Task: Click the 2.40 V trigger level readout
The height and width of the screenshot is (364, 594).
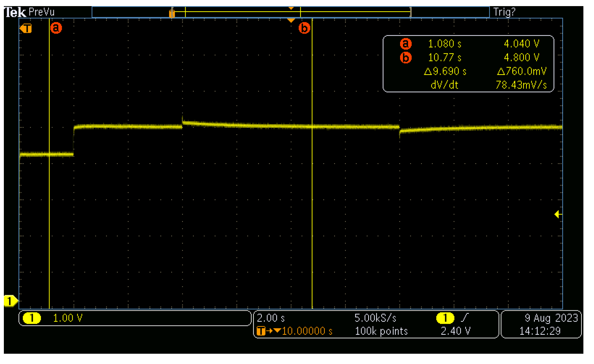Action: click(455, 331)
